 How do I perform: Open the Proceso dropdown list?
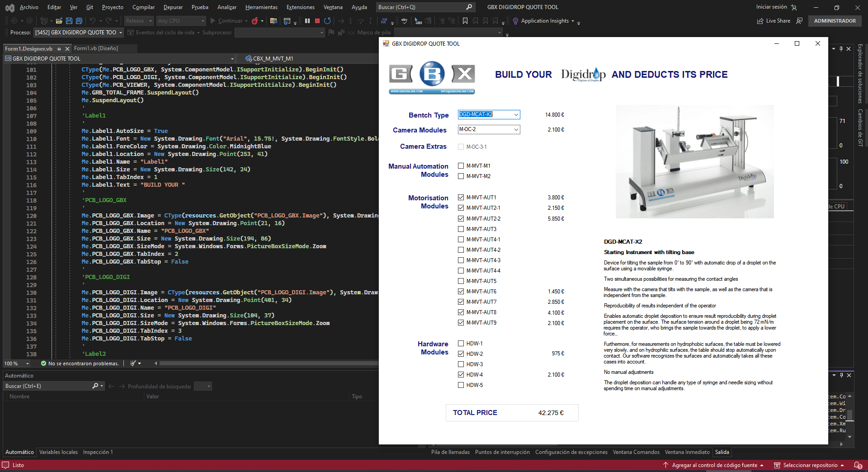coord(121,33)
